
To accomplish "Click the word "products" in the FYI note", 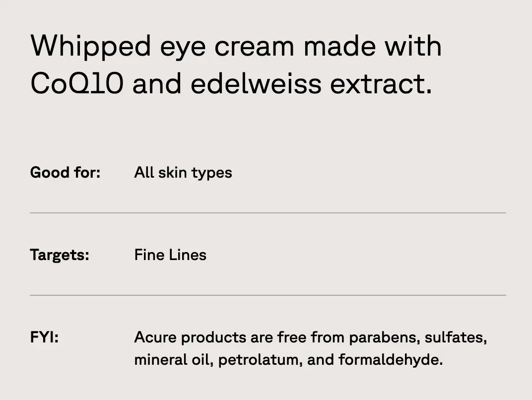I will (213, 337).
